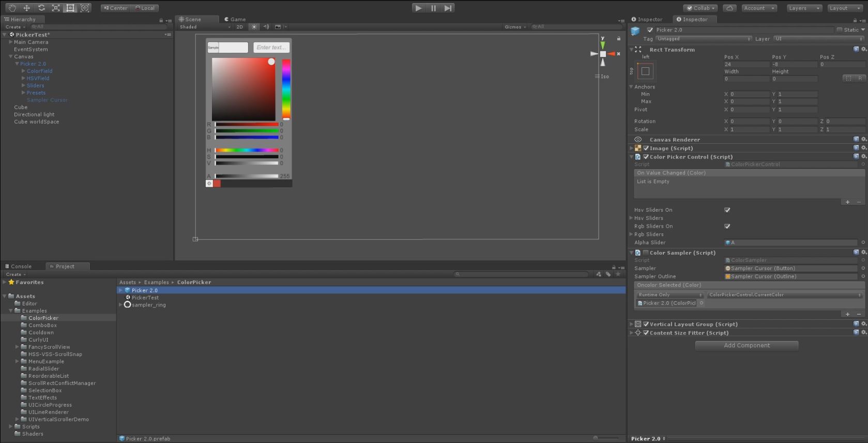This screenshot has height=443, width=868.
Task: Expand the ColorField hierarchy item
Action: point(23,71)
